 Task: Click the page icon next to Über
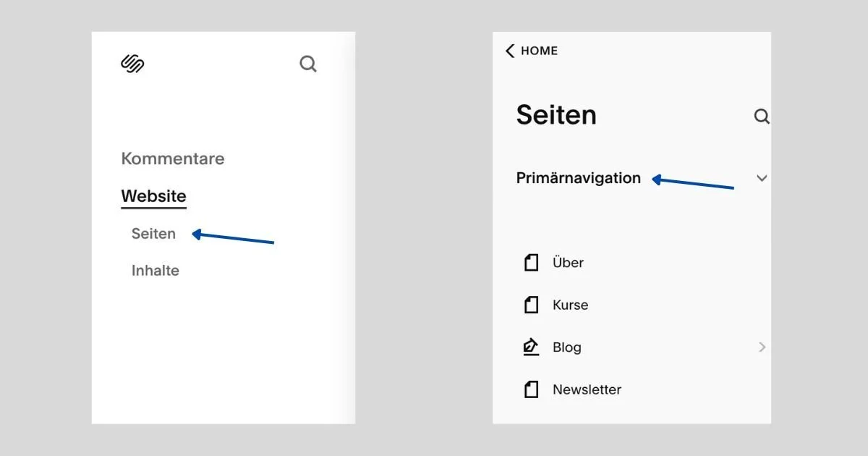[x=532, y=263]
